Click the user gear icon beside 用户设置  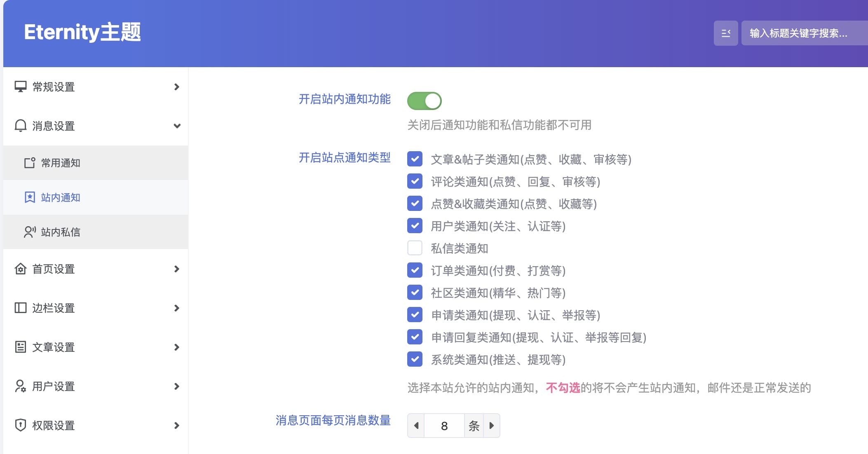coord(20,386)
